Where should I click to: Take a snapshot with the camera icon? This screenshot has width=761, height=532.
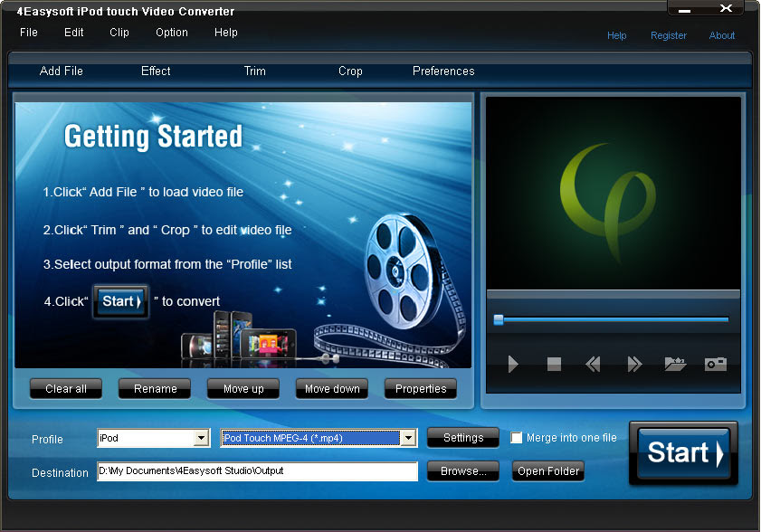coord(715,365)
